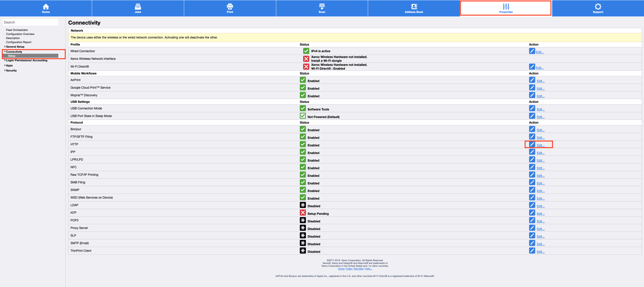
Task: Click the Support lifebuoy icon
Action: click(x=598, y=7)
